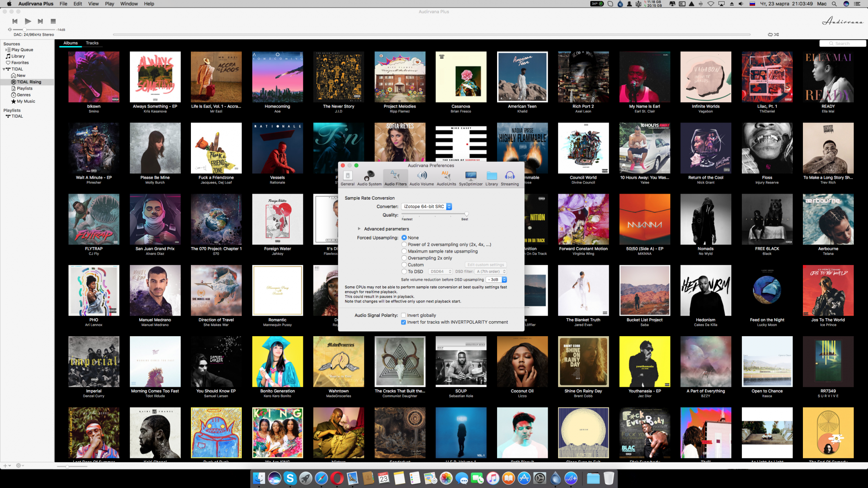The image size is (868, 488).
Task: Open the -3dB volume reduction dropdown
Action: [x=496, y=280]
